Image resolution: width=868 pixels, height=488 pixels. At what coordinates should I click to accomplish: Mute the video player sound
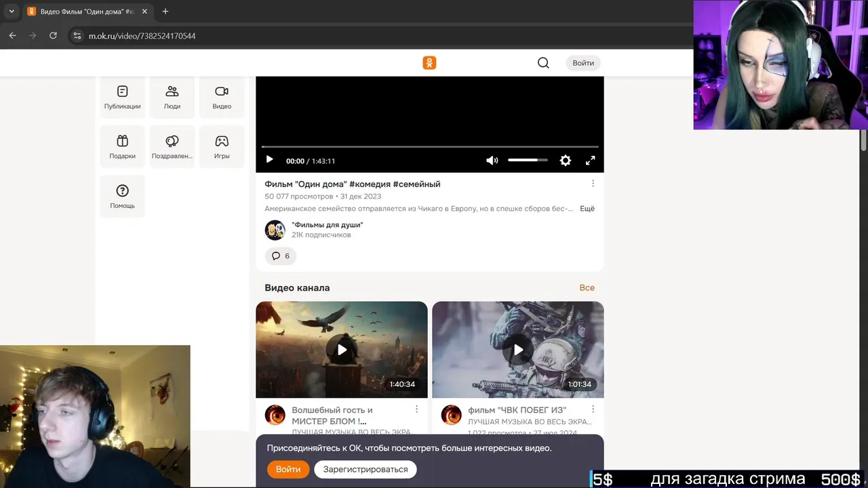(x=492, y=161)
